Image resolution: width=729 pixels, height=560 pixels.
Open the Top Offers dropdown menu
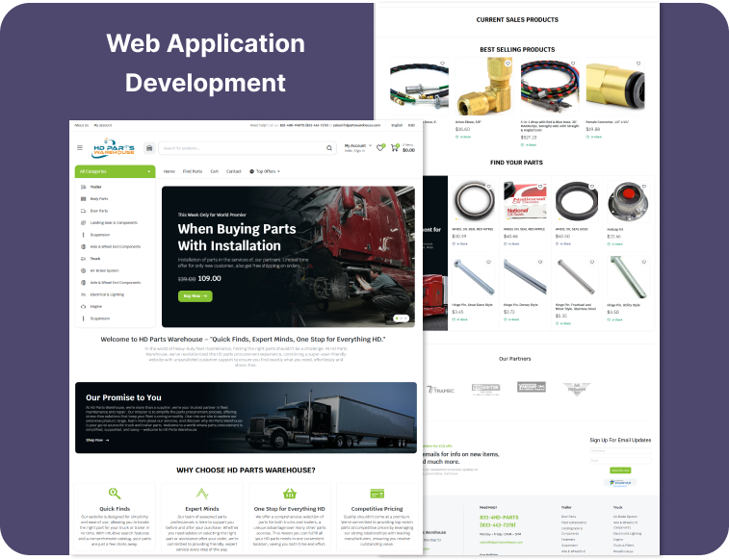pos(265,171)
